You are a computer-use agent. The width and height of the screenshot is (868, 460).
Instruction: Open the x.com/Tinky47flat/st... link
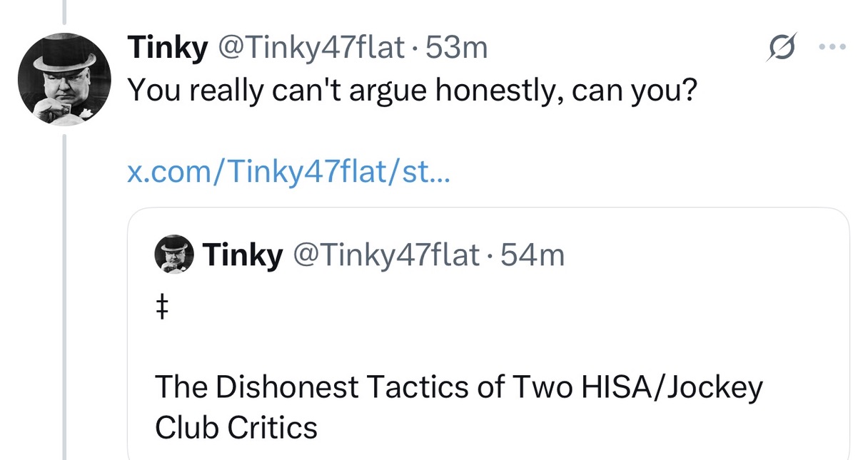coord(288,172)
